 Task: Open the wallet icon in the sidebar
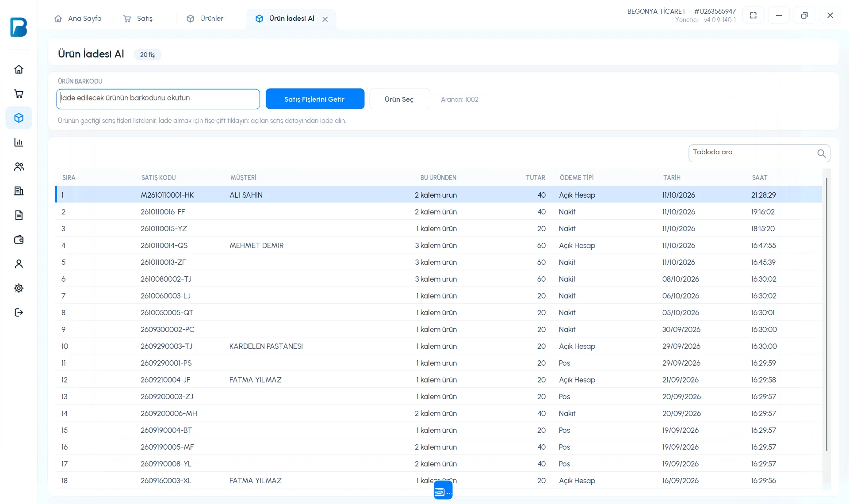[x=19, y=240]
